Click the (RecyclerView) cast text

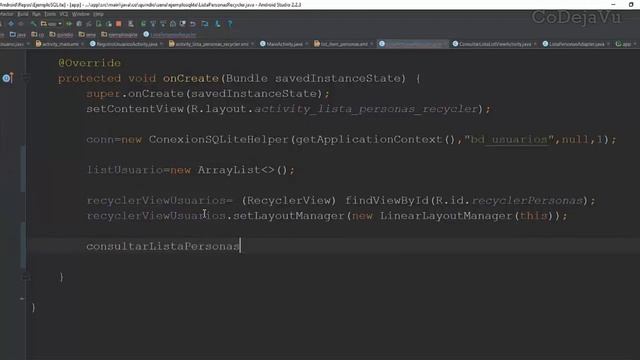pos(289,200)
